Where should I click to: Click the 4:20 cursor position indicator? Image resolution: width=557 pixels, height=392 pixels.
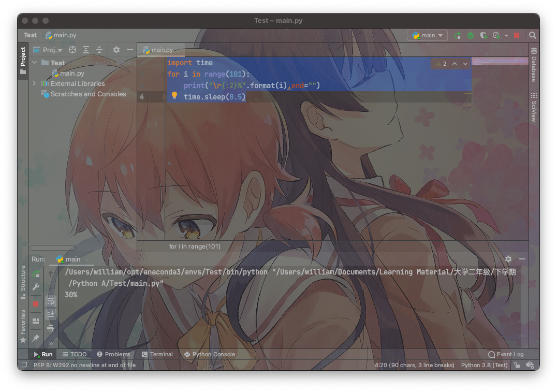[x=414, y=365]
